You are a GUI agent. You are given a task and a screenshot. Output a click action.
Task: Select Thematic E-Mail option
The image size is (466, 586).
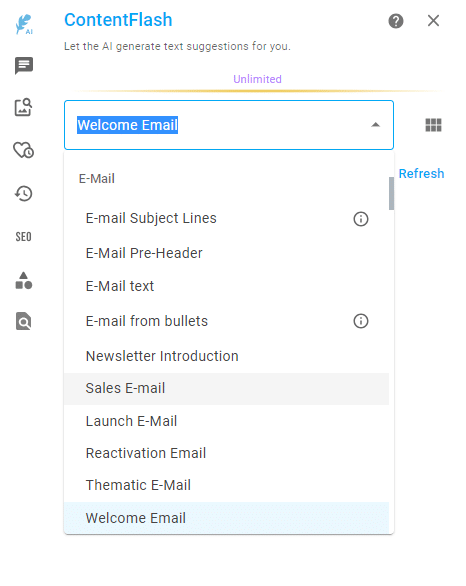coord(226,485)
